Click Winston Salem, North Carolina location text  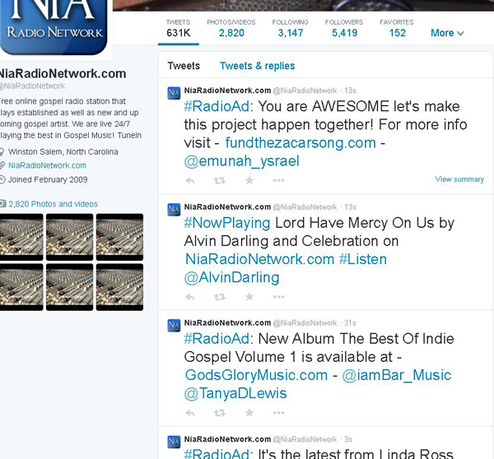63,152
